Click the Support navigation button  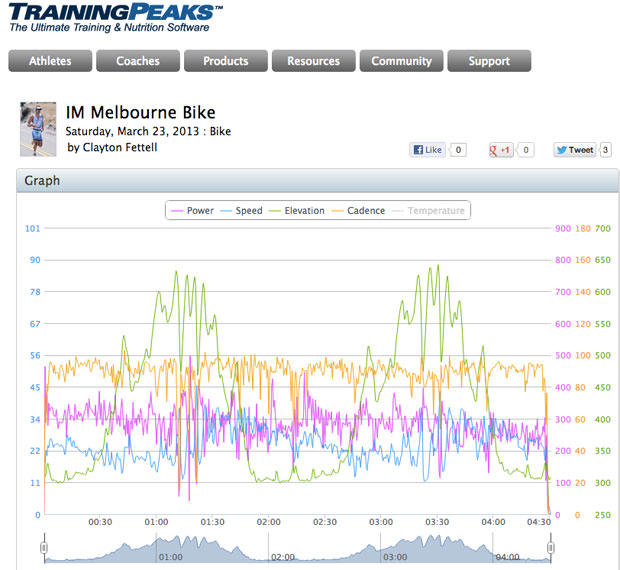point(489,61)
